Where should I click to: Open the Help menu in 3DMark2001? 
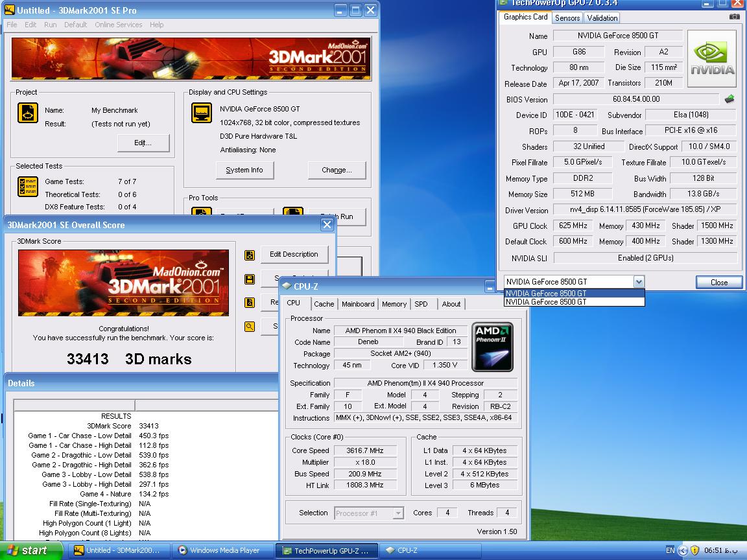coord(157,25)
